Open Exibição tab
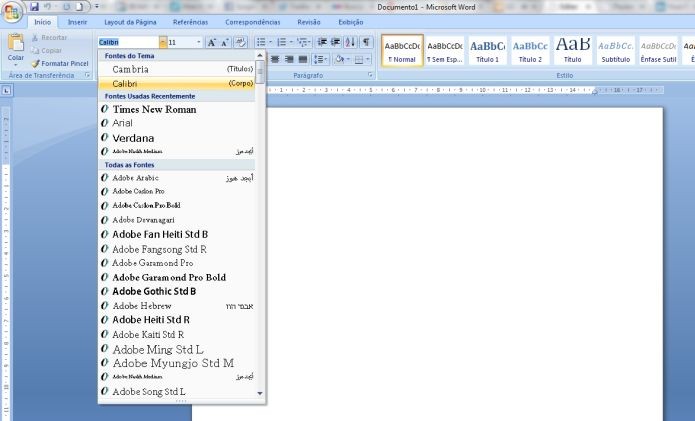This screenshot has height=421, width=695. pos(351,22)
